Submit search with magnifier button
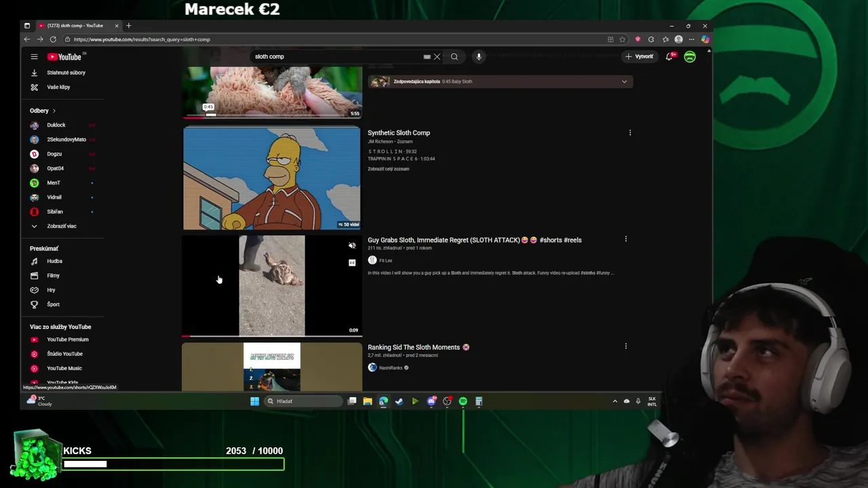The width and height of the screenshot is (868, 488). 454,57
